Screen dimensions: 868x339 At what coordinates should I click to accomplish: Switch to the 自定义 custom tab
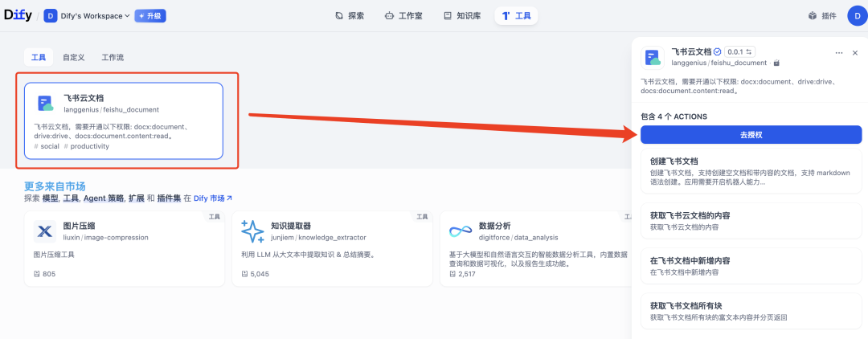pos(74,58)
